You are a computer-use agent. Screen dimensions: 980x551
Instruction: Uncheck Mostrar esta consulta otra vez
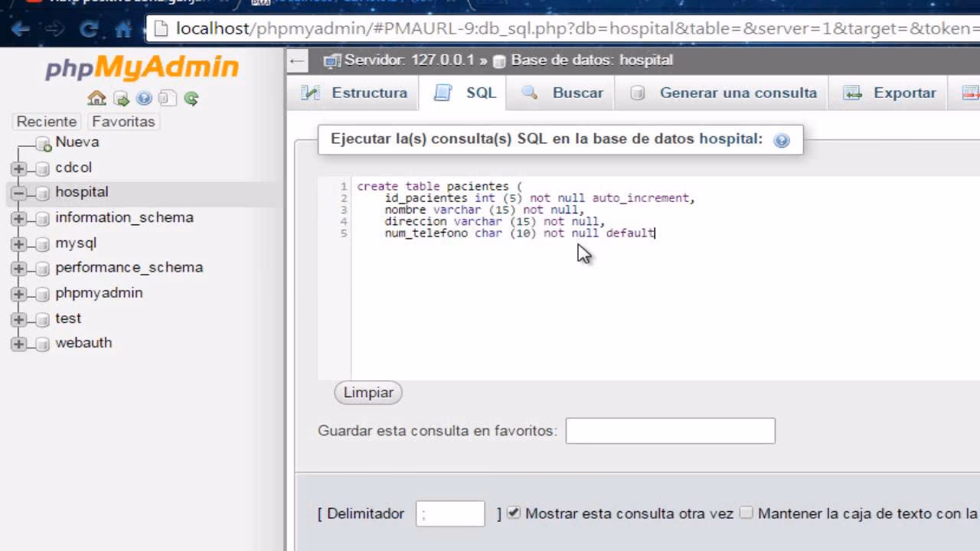pos(514,513)
